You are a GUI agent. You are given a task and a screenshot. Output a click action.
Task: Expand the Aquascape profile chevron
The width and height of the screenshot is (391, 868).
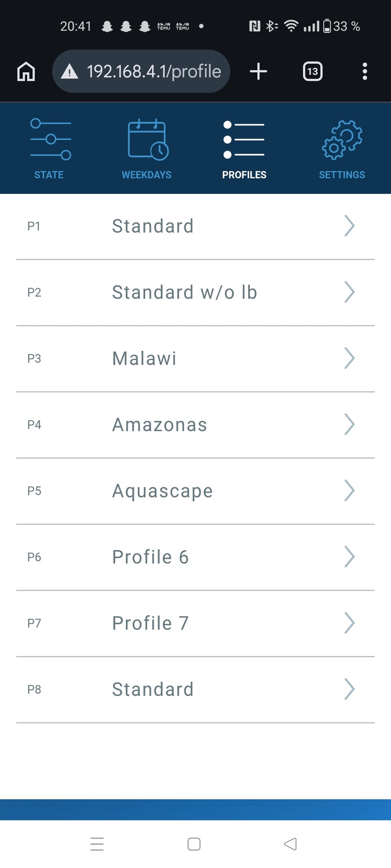(x=349, y=490)
